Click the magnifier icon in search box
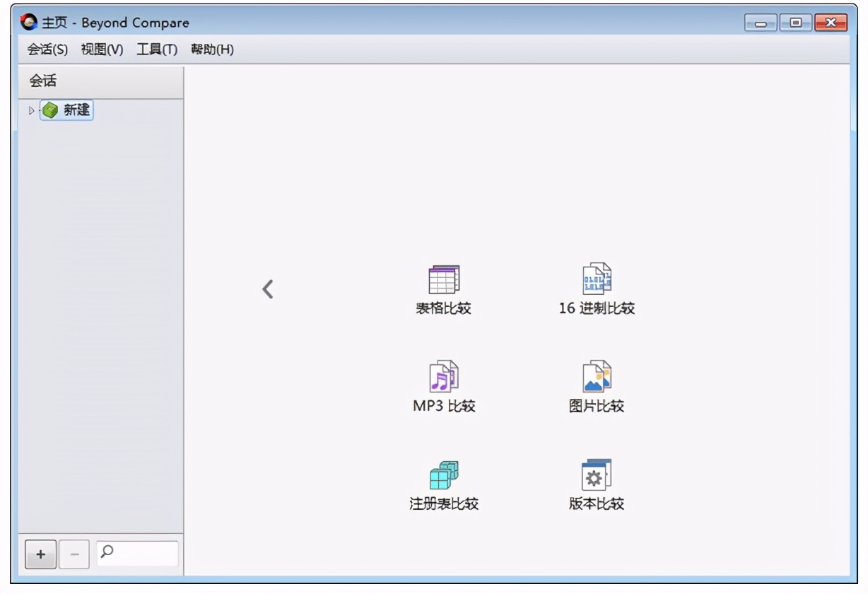 (x=107, y=550)
